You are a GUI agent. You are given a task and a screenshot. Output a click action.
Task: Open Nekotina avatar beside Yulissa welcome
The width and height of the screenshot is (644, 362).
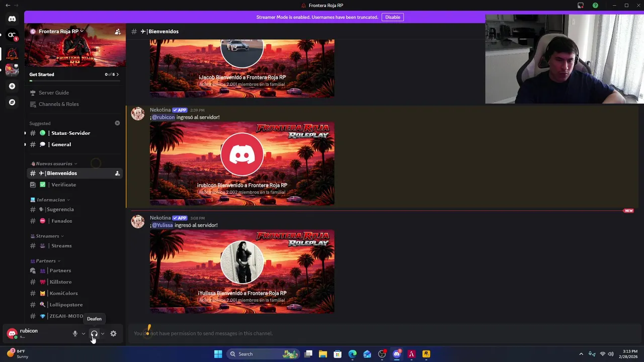click(138, 222)
